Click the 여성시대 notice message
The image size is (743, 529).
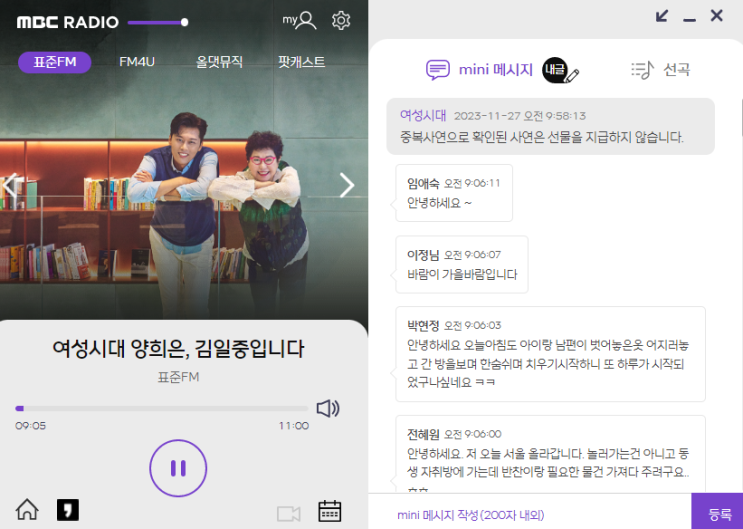550,127
